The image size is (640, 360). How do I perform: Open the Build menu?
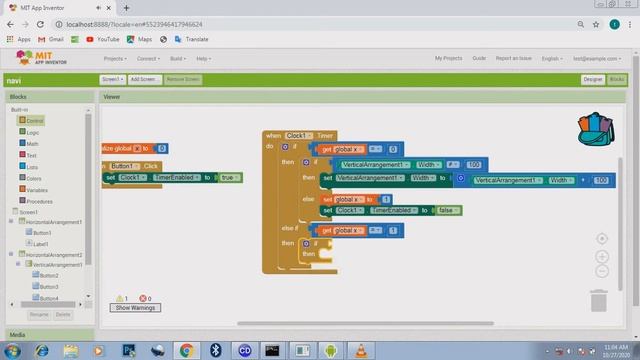click(x=178, y=59)
